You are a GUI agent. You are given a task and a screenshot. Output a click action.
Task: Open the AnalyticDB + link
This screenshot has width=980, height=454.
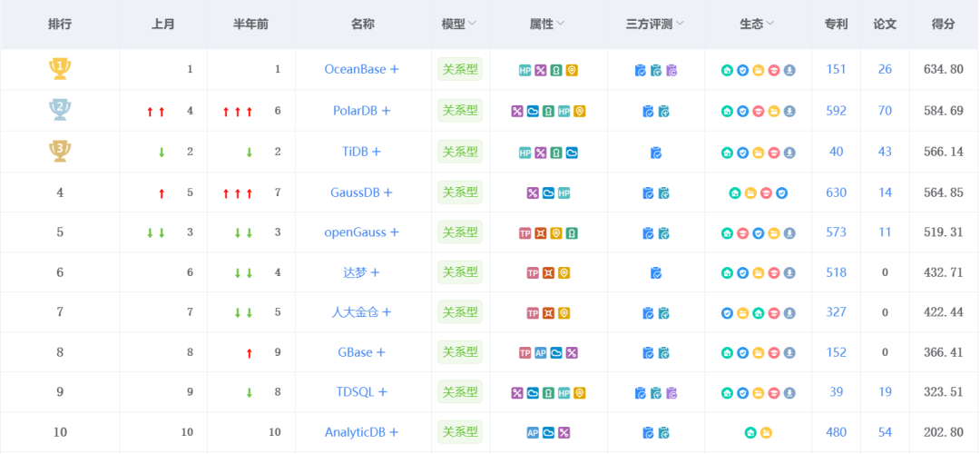(362, 433)
